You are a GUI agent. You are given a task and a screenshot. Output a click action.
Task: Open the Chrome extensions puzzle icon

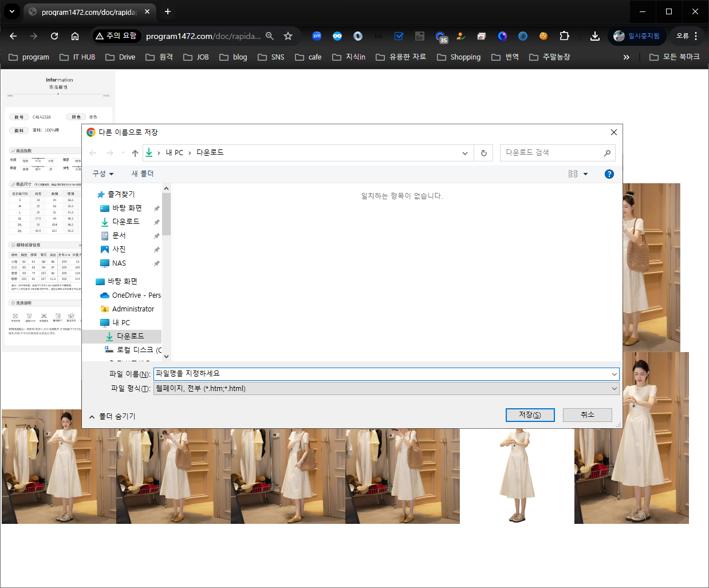(x=564, y=36)
